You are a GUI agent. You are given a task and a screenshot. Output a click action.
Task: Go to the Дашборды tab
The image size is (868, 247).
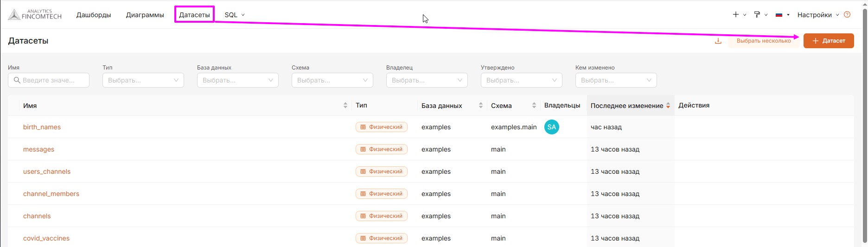pyautogui.click(x=94, y=15)
